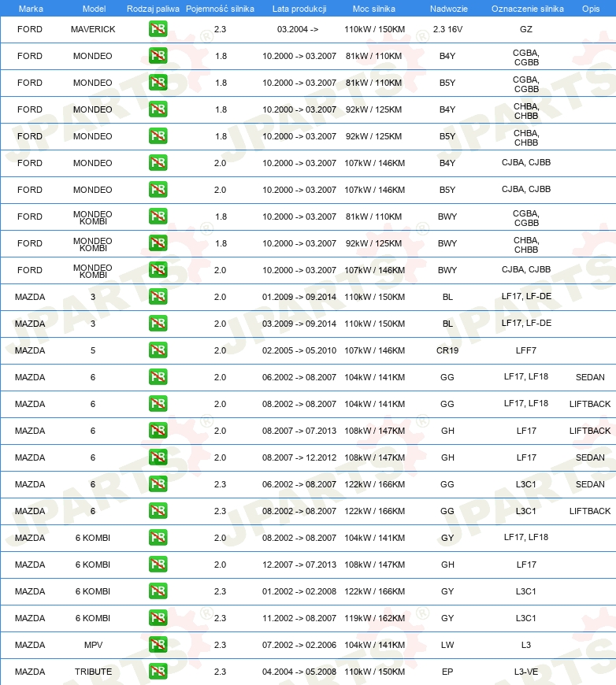Click the fuel icon for MAZDA TRIBUTE
This screenshot has height=685, width=616.
pos(158,672)
